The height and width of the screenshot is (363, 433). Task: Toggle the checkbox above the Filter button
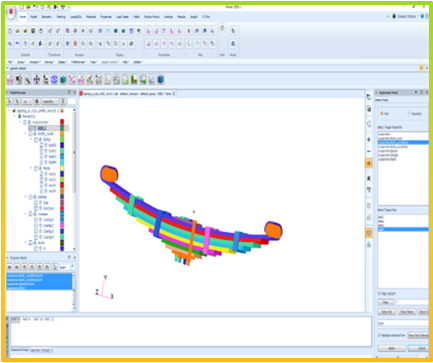click(379, 294)
